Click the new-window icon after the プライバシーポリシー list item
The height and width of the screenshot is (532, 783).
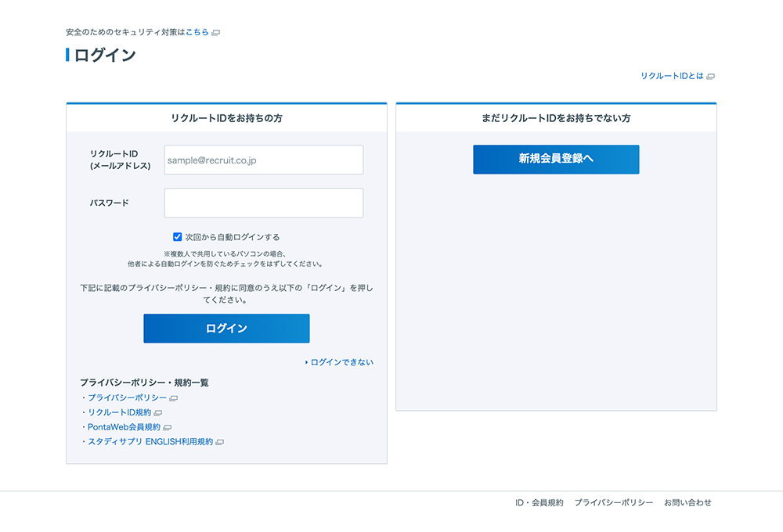click(x=174, y=398)
